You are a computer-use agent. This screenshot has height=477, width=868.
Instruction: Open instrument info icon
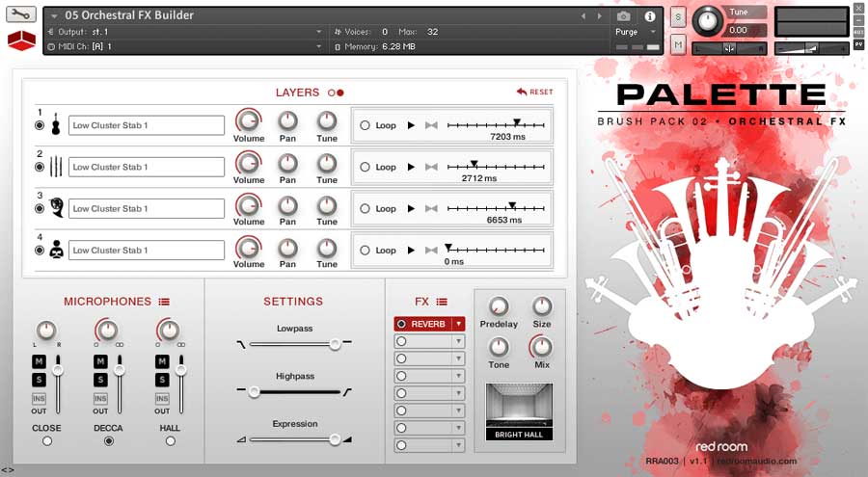pyautogui.click(x=649, y=16)
